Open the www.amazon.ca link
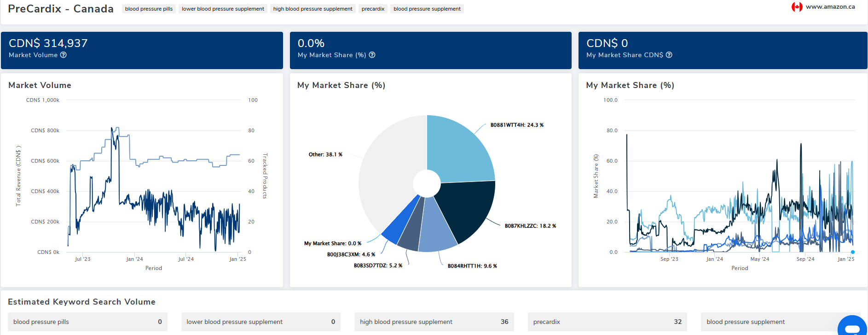The image size is (868, 335). [x=830, y=7]
